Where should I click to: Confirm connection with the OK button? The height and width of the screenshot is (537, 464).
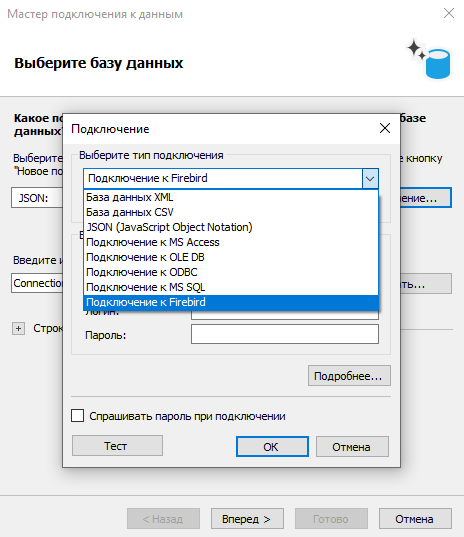pos(272,447)
